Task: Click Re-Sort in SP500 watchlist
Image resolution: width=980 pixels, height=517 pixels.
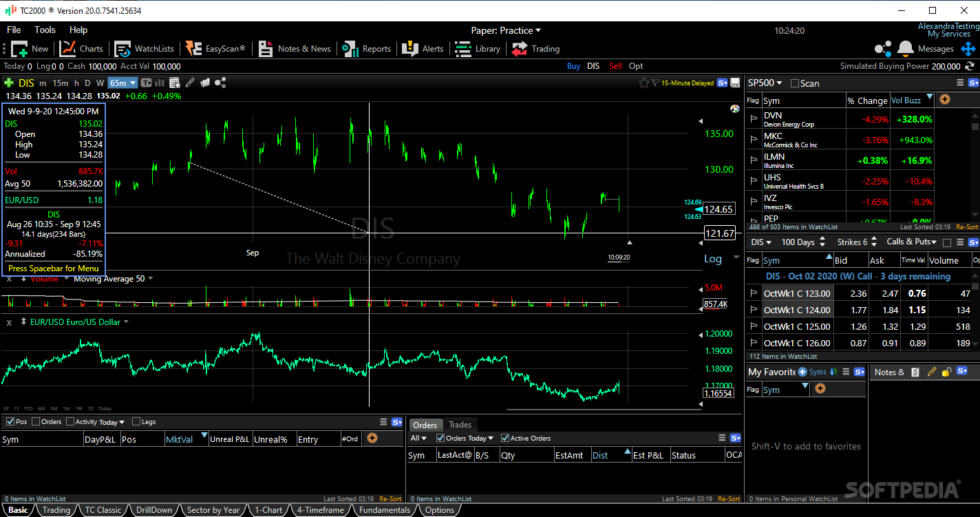Action: coord(967,226)
